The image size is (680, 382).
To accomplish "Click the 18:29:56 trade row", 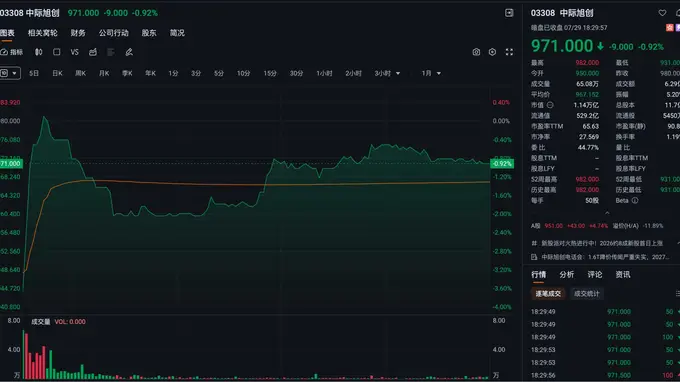I will [x=605, y=375].
